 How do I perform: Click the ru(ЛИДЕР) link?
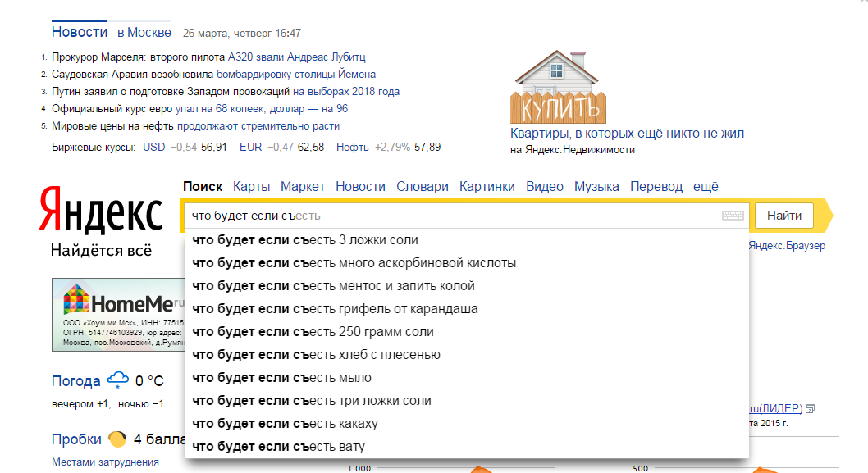pyautogui.click(x=776, y=408)
